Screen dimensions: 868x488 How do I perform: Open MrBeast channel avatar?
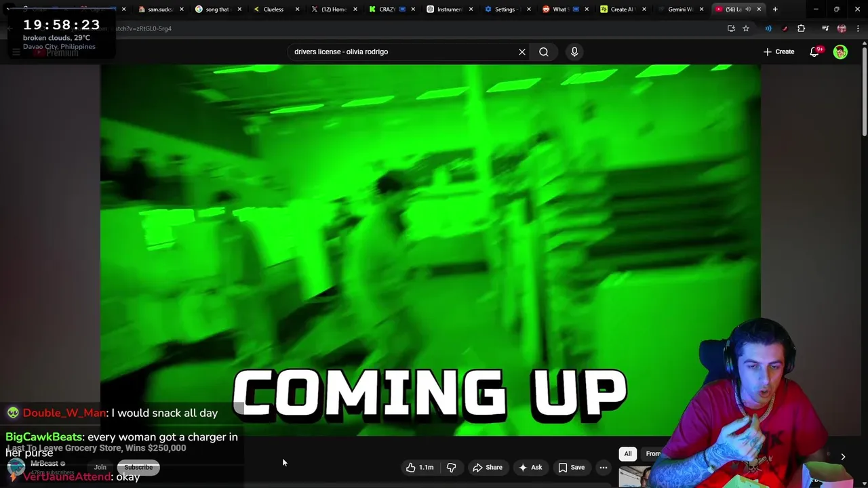tap(15, 466)
